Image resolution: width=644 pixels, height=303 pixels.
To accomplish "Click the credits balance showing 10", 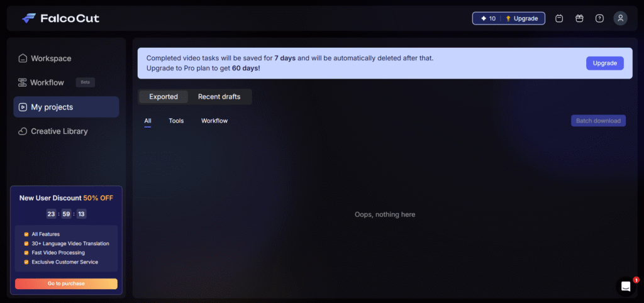I will [x=488, y=18].
